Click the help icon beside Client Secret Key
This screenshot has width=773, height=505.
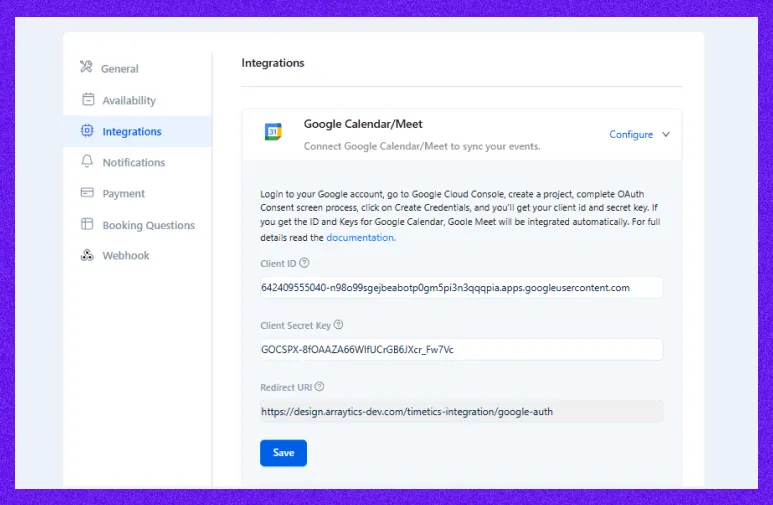[338, 325]
